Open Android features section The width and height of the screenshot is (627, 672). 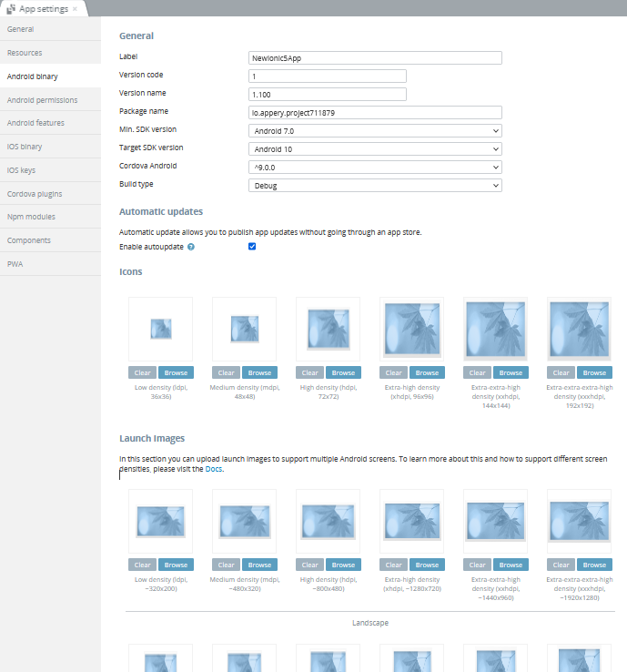[51, 123]
